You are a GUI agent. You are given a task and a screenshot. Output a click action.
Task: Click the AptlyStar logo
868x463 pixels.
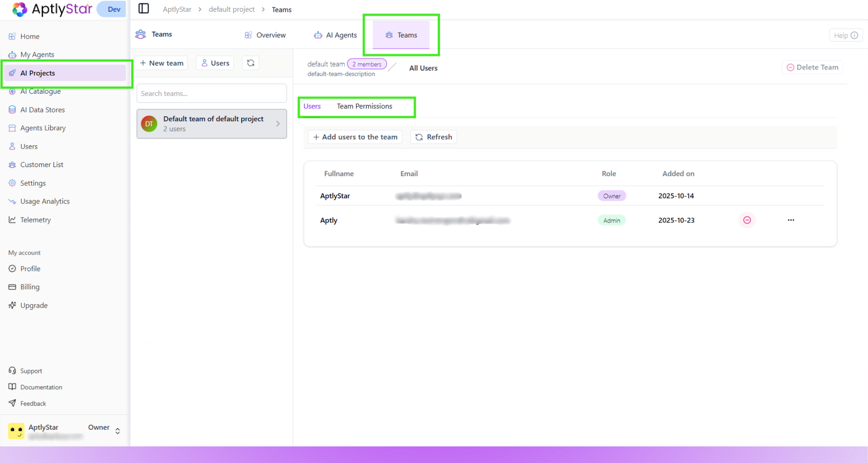(52, 9)
